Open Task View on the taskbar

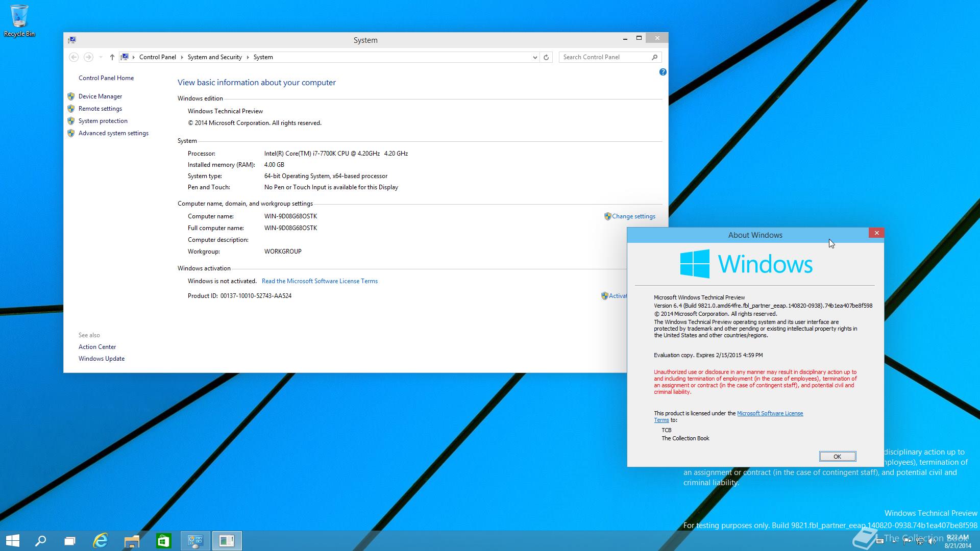[70, 541]
